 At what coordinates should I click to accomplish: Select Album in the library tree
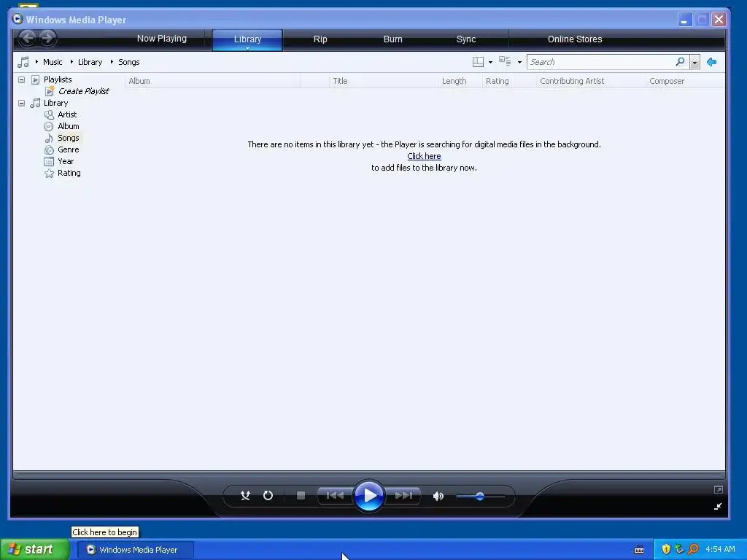(68, 126)
